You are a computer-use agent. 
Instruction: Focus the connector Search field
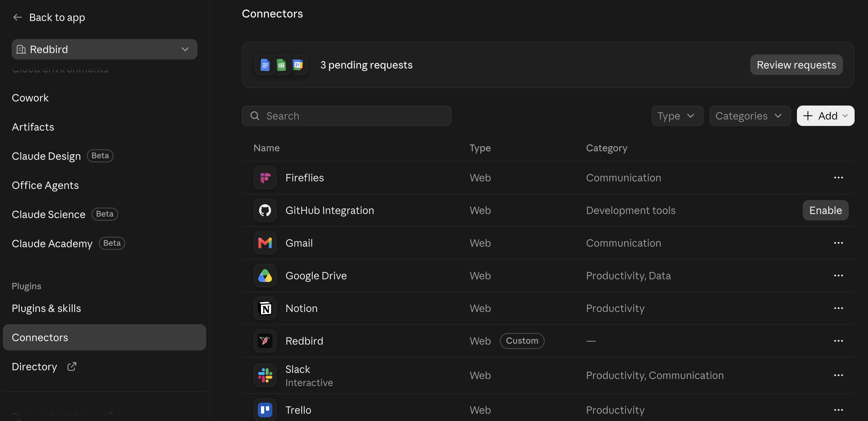[x=346, y=116]
